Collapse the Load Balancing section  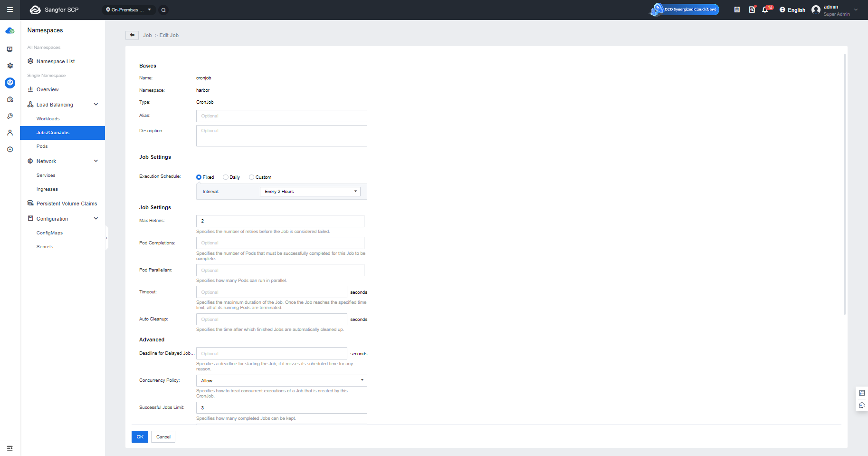pyautogui.click(x=96, y=105)
